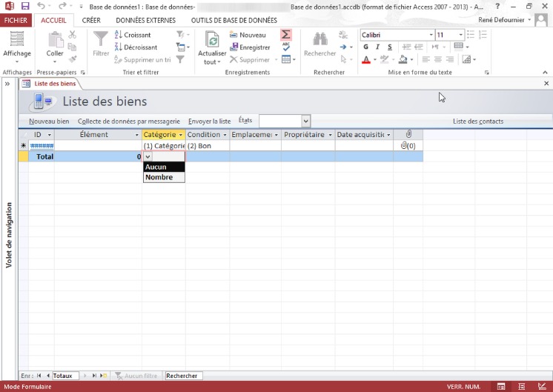Switch to OUTILS DE BASE DE DONNÉES tab

234,21
